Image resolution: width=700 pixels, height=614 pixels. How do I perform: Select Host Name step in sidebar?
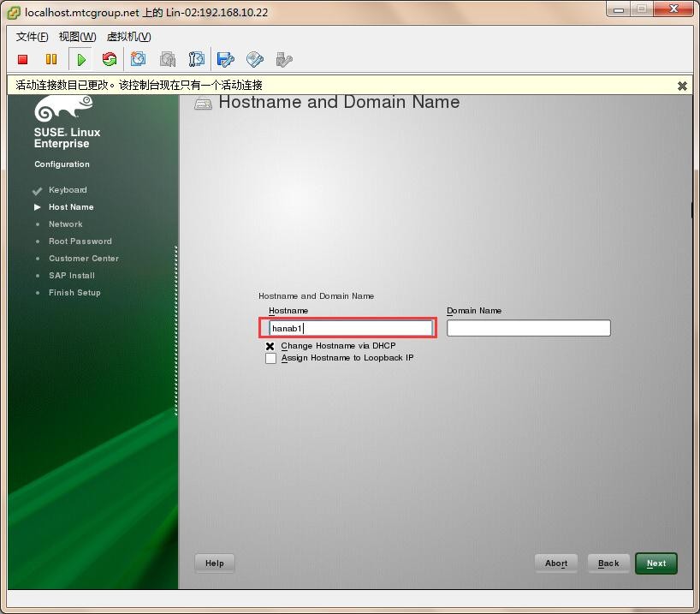click(x=71, y=207)
